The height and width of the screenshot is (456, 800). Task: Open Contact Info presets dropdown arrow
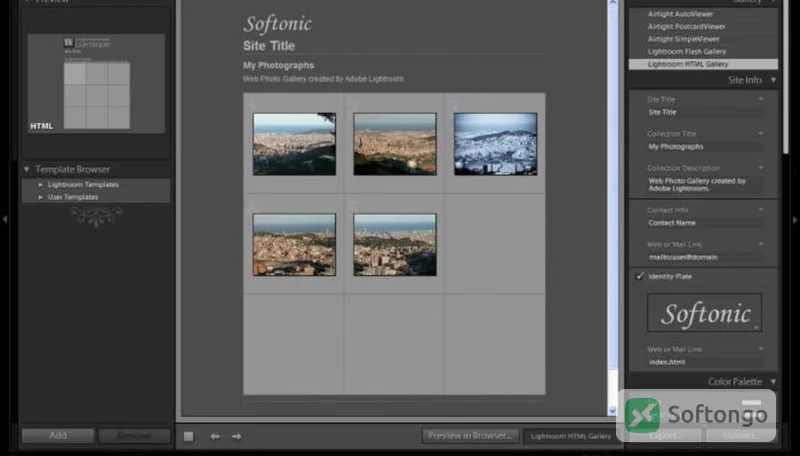pos(761,210)
